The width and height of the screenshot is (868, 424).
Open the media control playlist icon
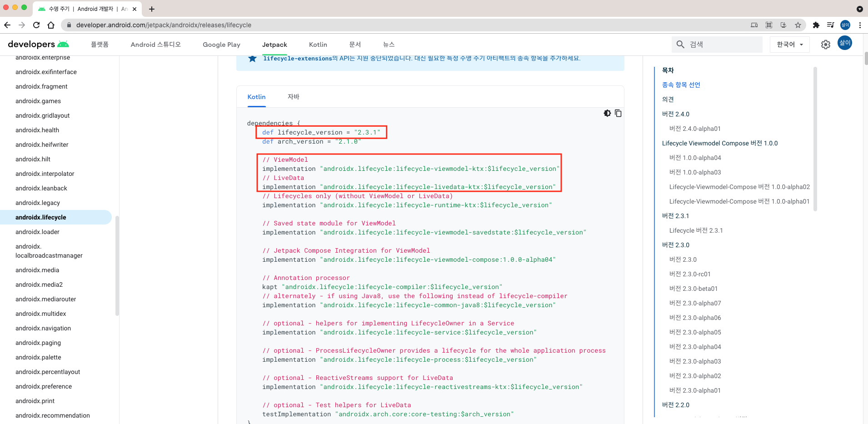830,25
